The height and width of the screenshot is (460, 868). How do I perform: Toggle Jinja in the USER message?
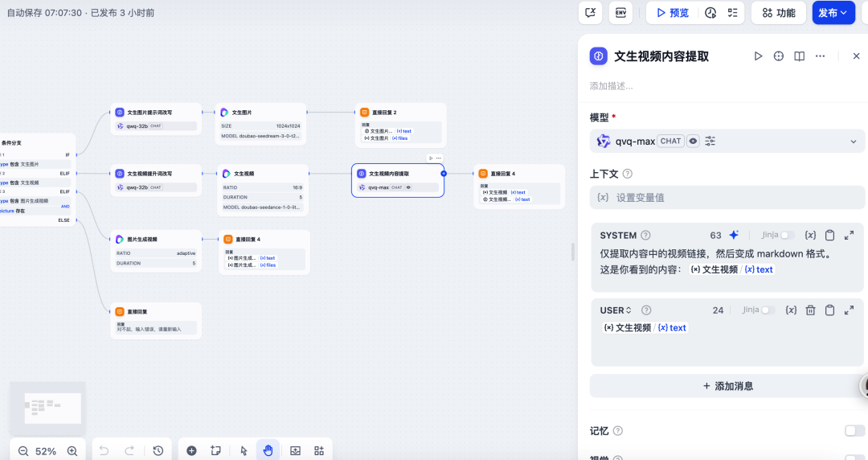[x=768, y=310]
